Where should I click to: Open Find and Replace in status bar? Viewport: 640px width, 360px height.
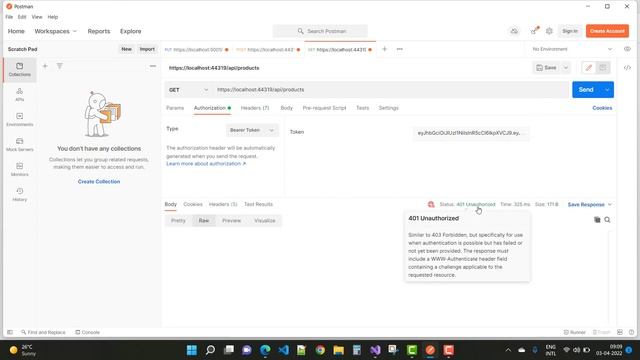point(43,332)
